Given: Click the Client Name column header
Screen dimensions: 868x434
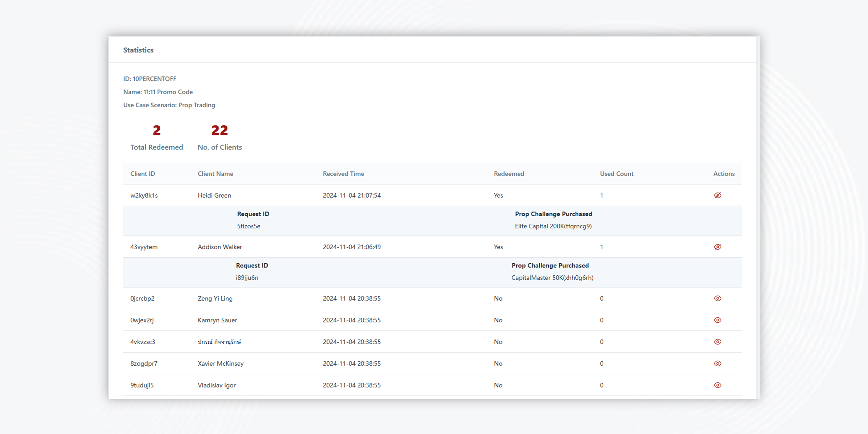Looking at the screenshot, I should pos(215,174).
